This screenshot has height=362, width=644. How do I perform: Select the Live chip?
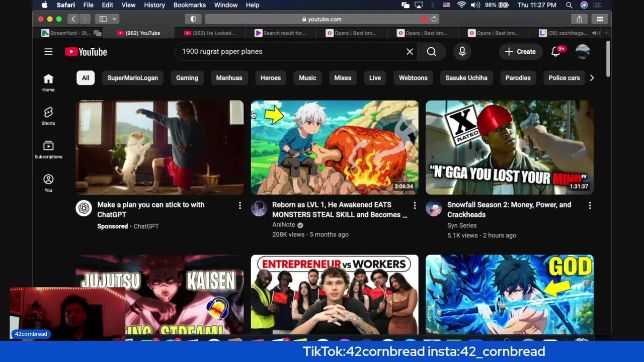point(375,78)
